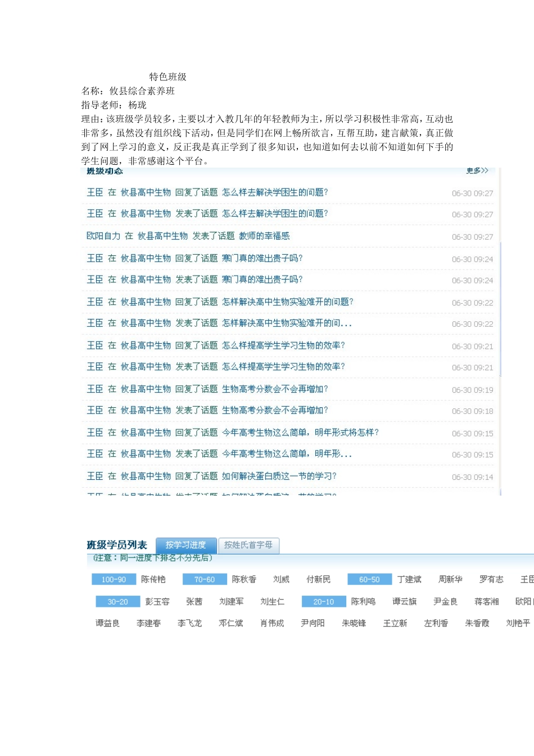Screen dimensions: 534x756
Task: Select student 李建春
Action: [149, 623]
